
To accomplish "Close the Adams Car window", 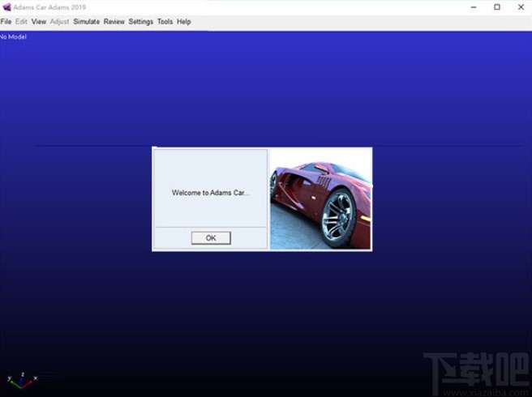I will 521,7.
